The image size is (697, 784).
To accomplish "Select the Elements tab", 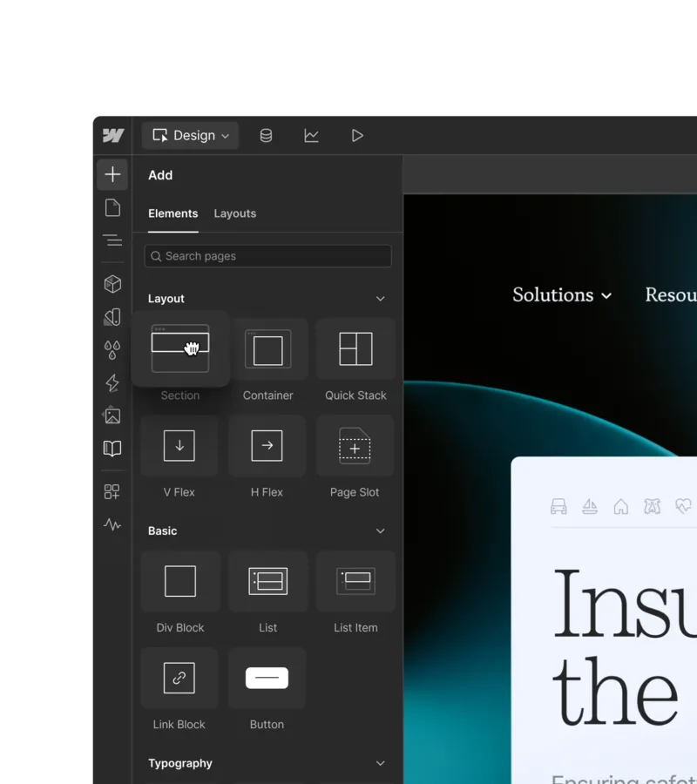I will pos(173,213).
